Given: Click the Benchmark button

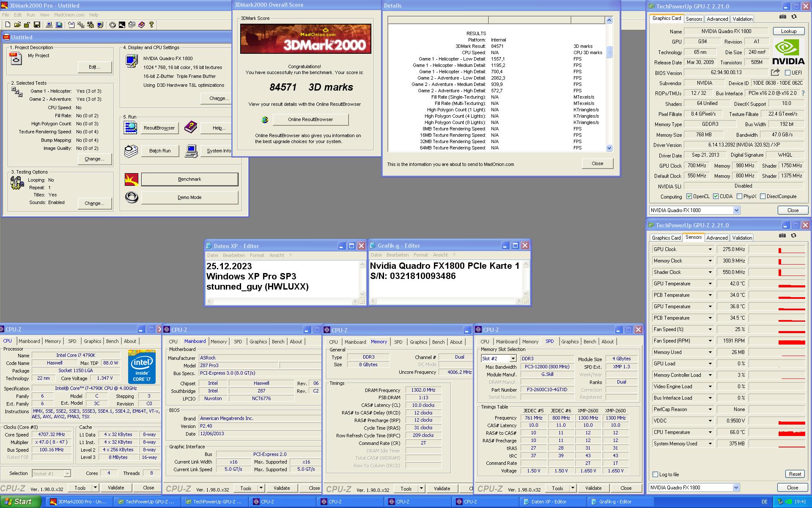Looking at the screenshot, I should [x=189, y=179].
